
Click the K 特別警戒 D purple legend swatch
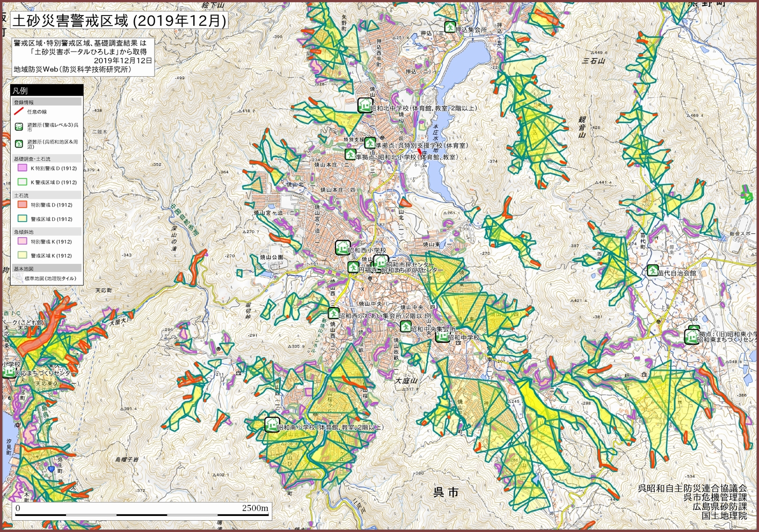[x=22, y=168]
